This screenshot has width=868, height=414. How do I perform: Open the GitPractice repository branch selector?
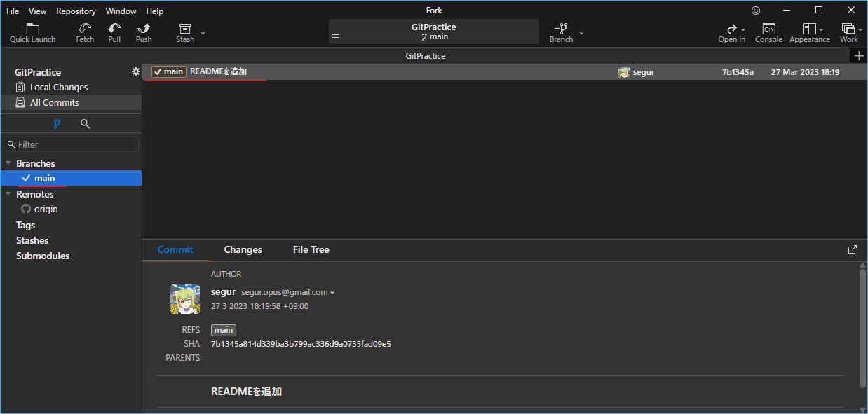pyautogui.click(x=433, y=32)
